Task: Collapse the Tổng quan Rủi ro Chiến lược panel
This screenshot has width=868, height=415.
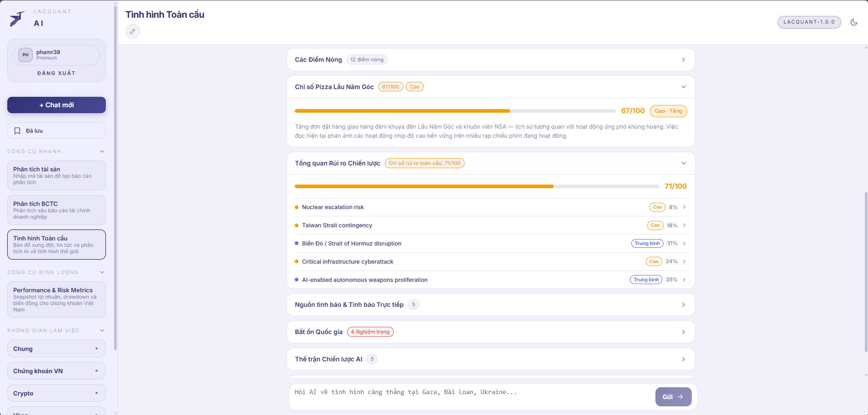Action: tap(683, 163)
